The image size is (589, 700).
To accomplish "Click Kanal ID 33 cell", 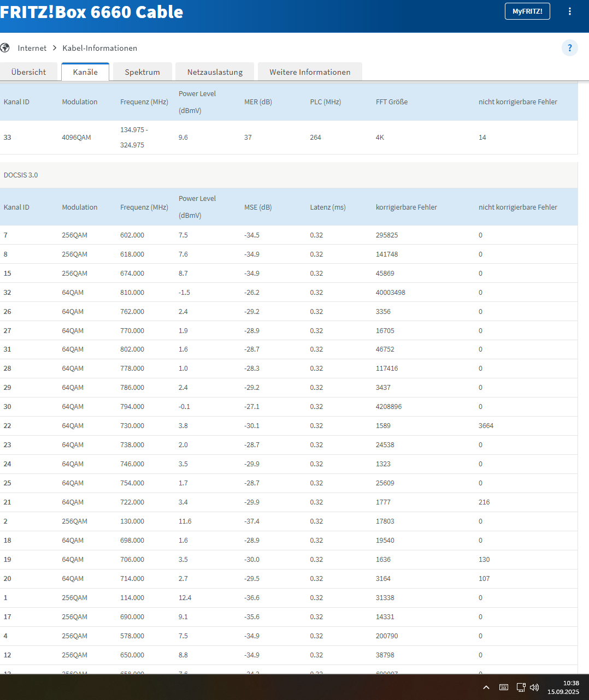I will pos(7,138).
